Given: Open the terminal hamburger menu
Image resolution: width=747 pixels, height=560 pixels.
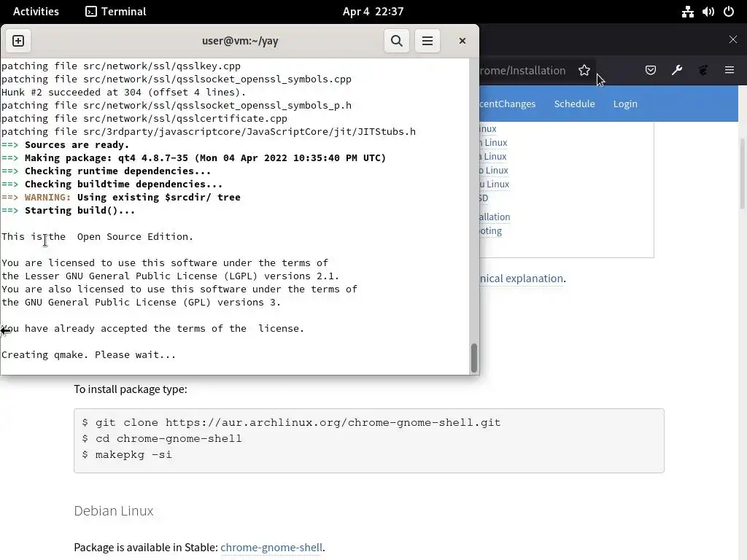Looking at the screenshot, I should 427,41.
